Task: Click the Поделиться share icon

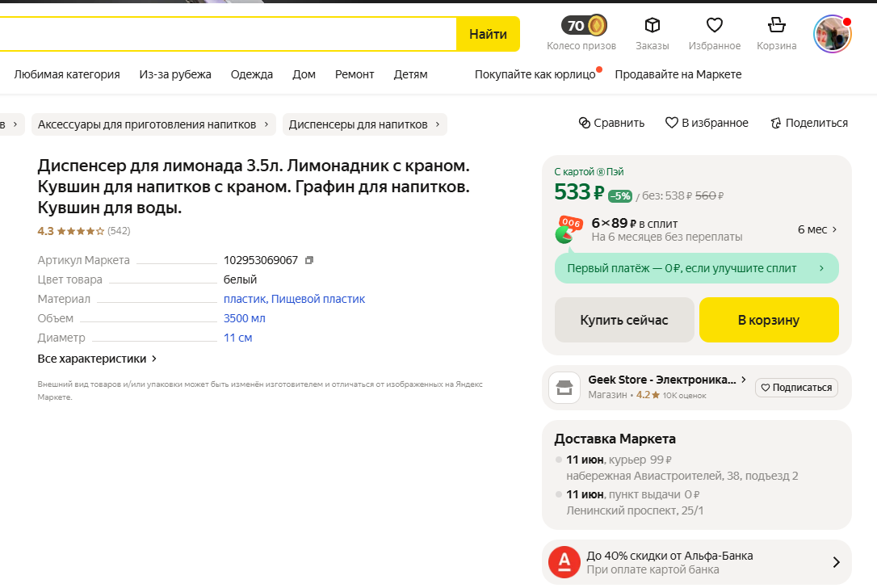Action: 776,123
